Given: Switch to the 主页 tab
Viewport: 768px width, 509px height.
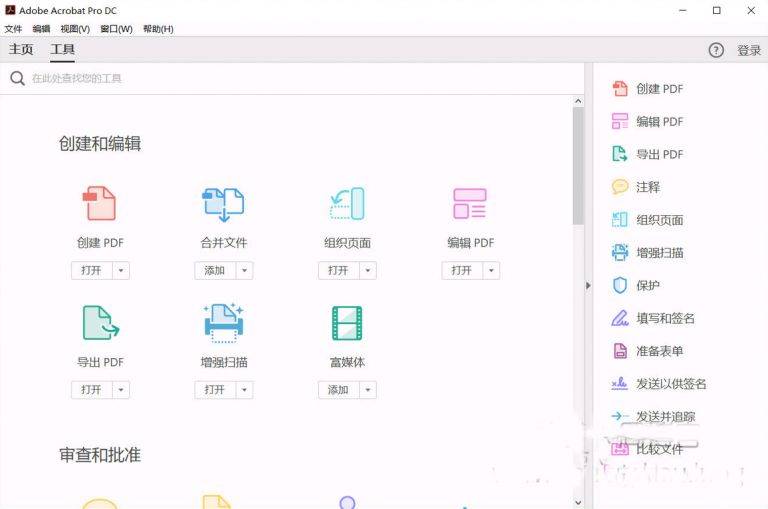Looking at the screenshot, I should [21, 49].
